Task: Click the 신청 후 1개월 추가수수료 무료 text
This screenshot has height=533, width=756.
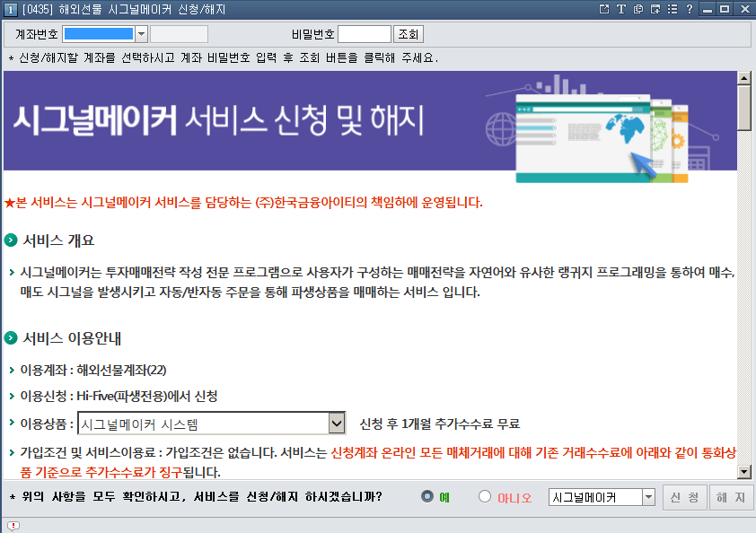Action: (x=440, y=424)
